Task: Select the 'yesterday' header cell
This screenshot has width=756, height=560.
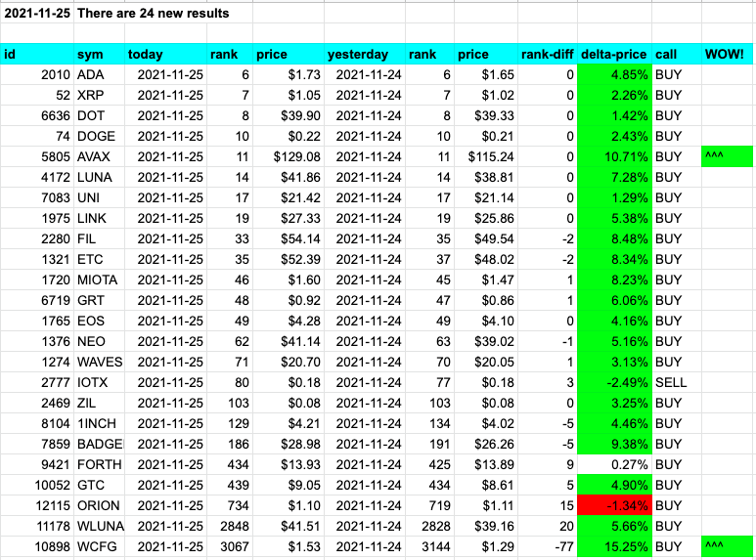Action: tap(365, 54)
